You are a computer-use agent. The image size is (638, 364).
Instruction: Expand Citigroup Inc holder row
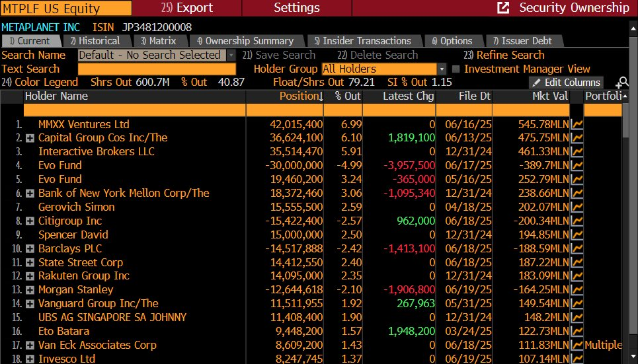click(30, 221)
